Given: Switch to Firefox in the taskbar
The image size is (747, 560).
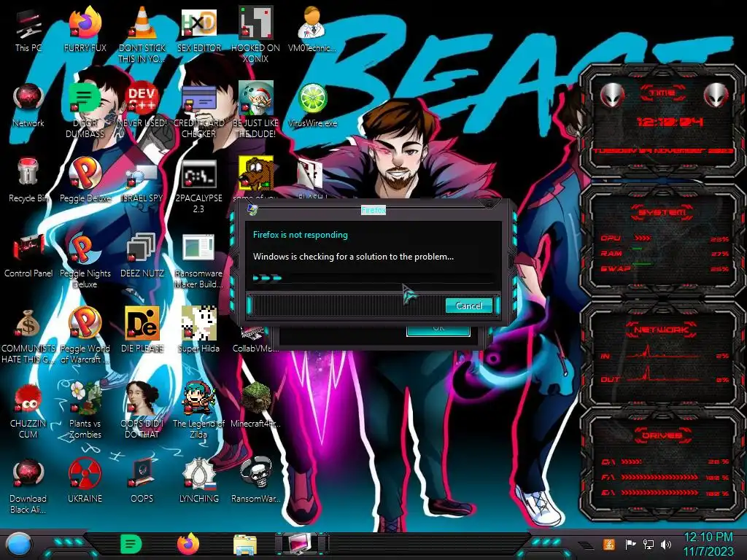Looking at the screenshot, I should (188, 544).
